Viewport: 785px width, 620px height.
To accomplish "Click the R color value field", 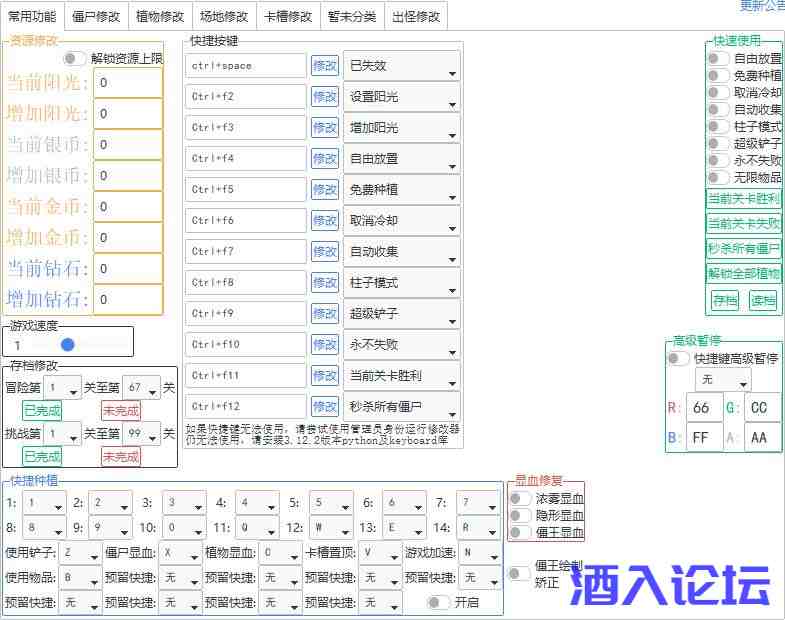I will point(704,408).
